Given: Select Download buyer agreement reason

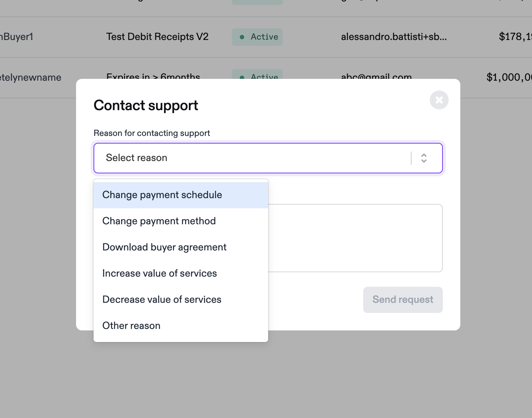Looking at the screenshot, I should click(181, 248).
